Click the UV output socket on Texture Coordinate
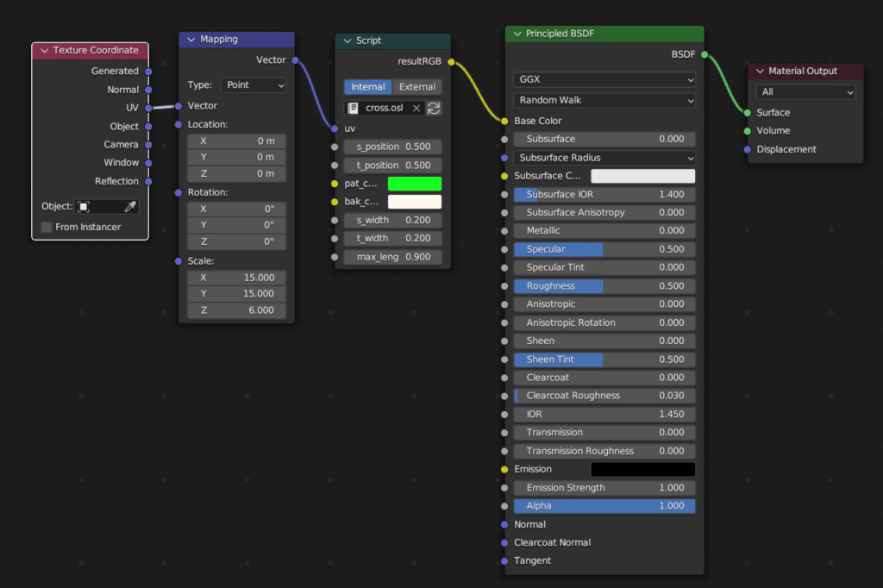 click(148, 108)
